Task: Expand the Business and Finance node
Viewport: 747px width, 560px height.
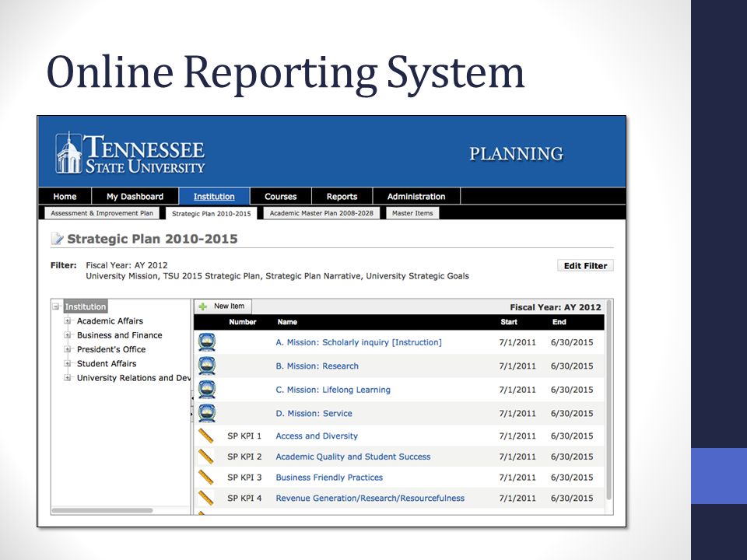Action: click(x=68, y=335)
